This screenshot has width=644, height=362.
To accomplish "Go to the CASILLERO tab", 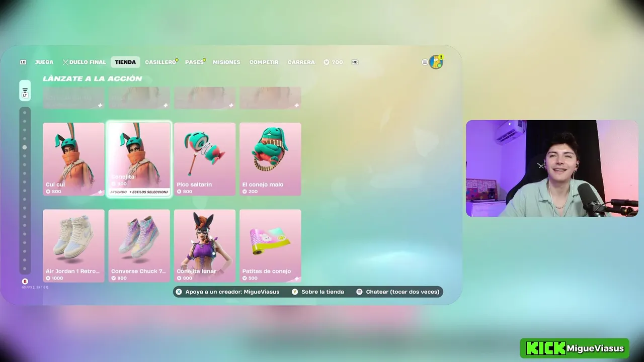I will tap(160, 62).
